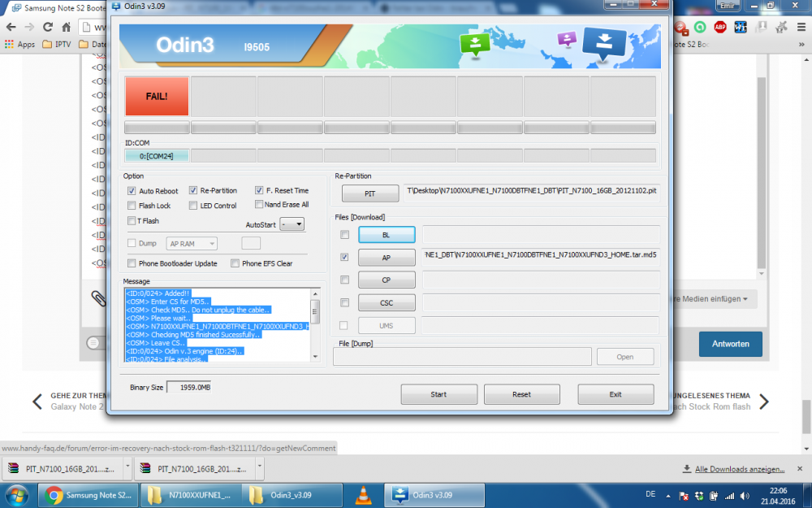Uncheck the Re-Partition option
This screenshot has width=812, height=508.
tap(192, 190)
